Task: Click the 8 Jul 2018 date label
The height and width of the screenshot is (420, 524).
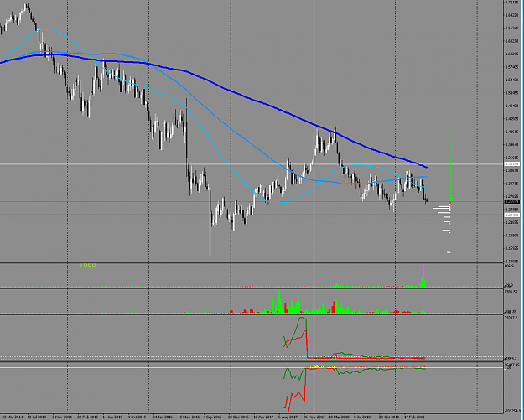Action: pos(363,417)
